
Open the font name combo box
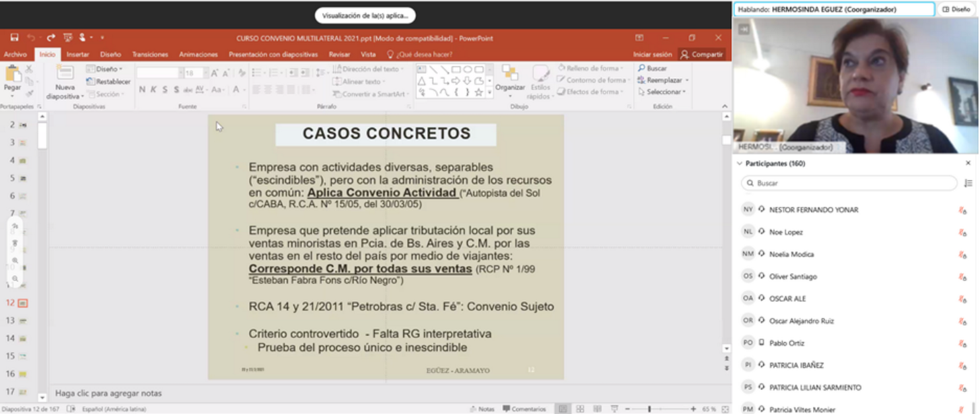click(160, 73)
